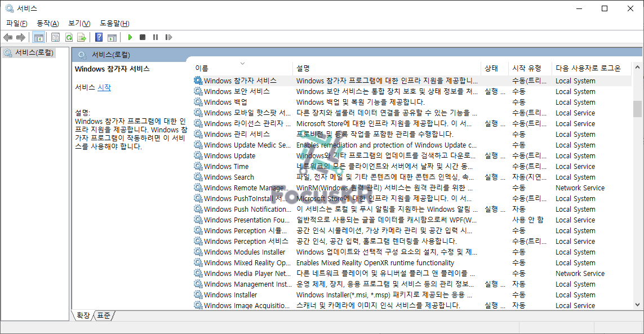
Task: Select the Windows 모바일 핫스팟 서비스 row
Action: [x=412, y=113]
